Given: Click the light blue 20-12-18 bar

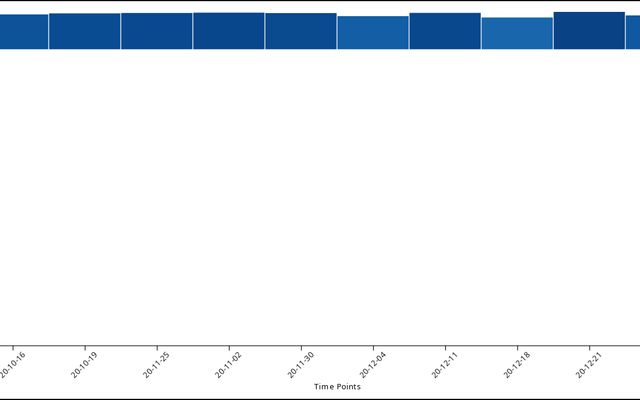Looking at the screenshot, I should tap(517, 33).
